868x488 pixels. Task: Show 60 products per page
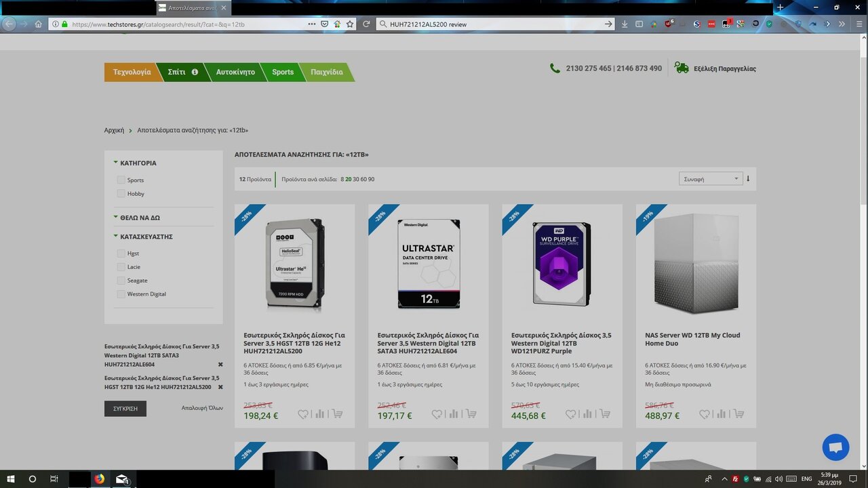[x=363, y=180]
